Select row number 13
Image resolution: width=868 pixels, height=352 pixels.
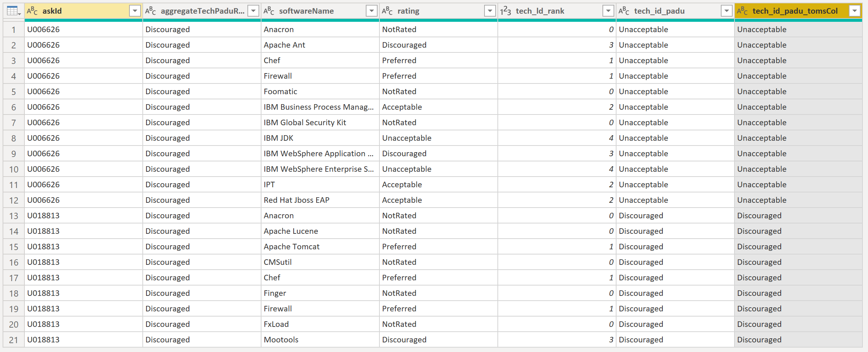(14, 216)
